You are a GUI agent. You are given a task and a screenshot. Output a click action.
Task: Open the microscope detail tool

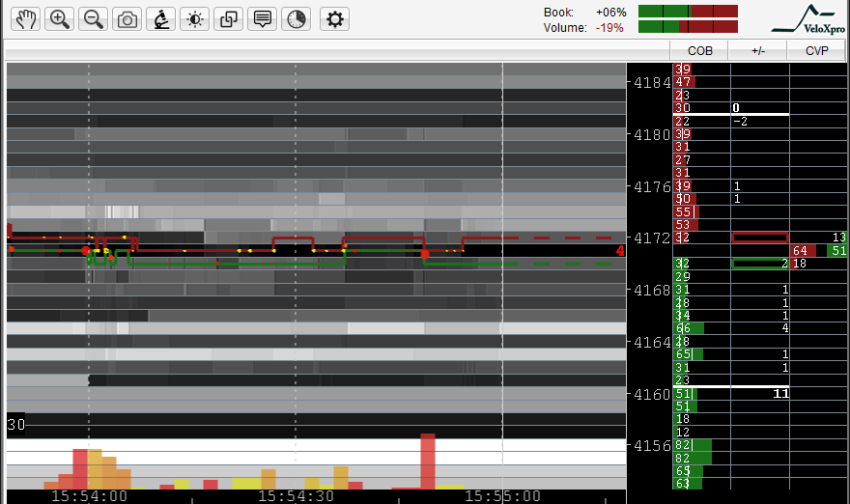[x=161, y=20]
